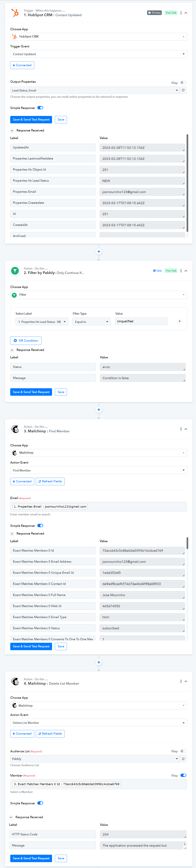Click the Properties Email value field in HubSpot step
This screenshot has height=868, width=196.
coord(142,192)
